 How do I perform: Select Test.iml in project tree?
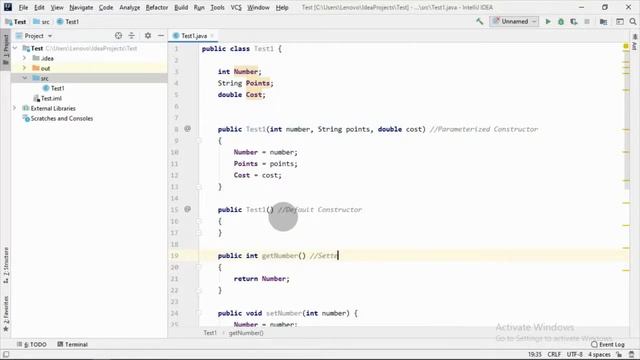click(x=47, y=98)
